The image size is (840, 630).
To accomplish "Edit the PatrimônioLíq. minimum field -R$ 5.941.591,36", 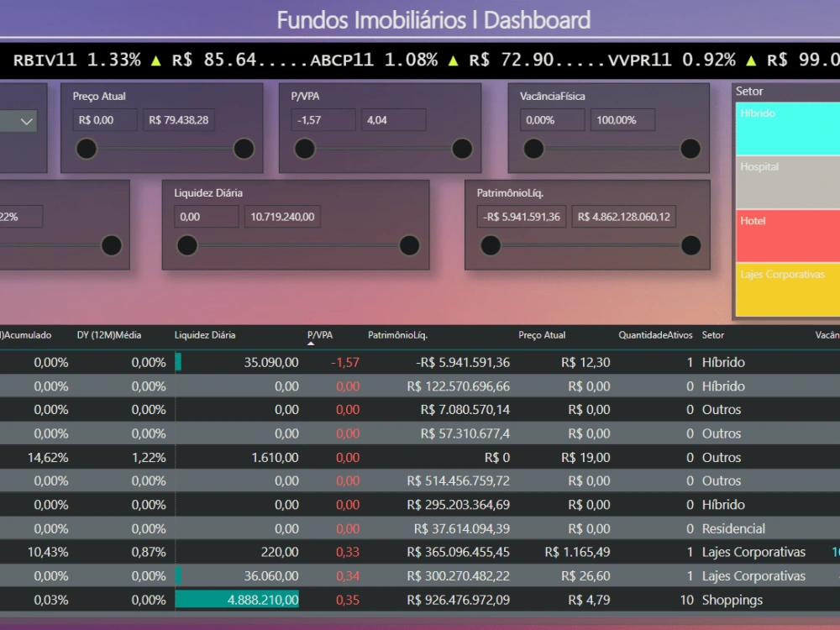I will (x=522, y=217).
